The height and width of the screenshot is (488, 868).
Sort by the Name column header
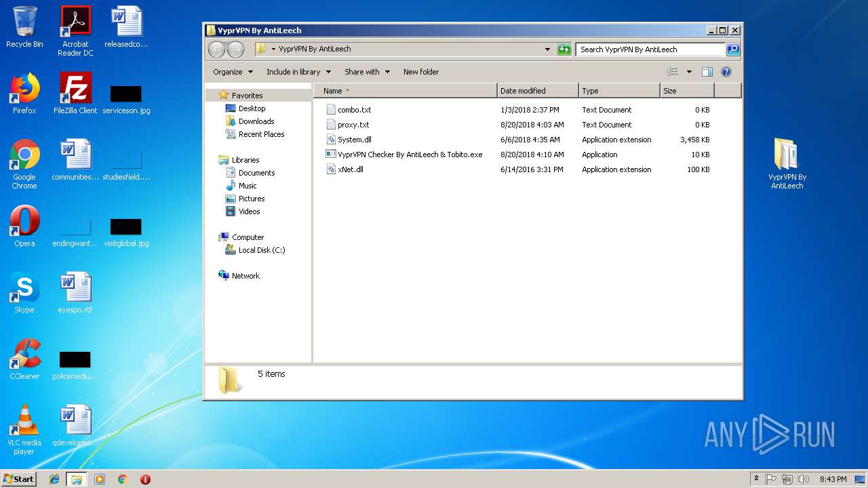pos(406,91)
